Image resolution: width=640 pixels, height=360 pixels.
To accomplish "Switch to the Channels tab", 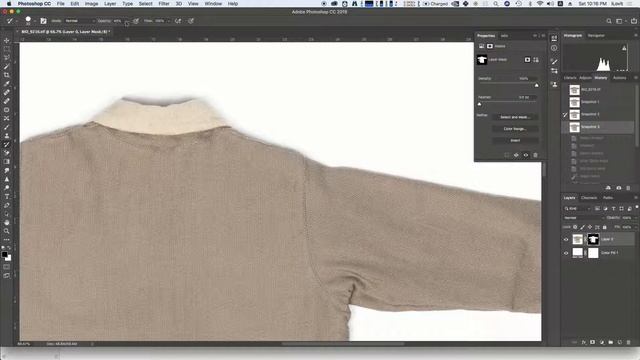I will point(589,198).
